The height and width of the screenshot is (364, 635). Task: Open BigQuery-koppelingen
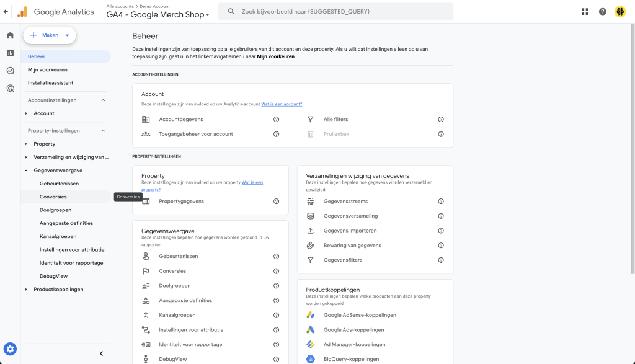pos(351,359)
